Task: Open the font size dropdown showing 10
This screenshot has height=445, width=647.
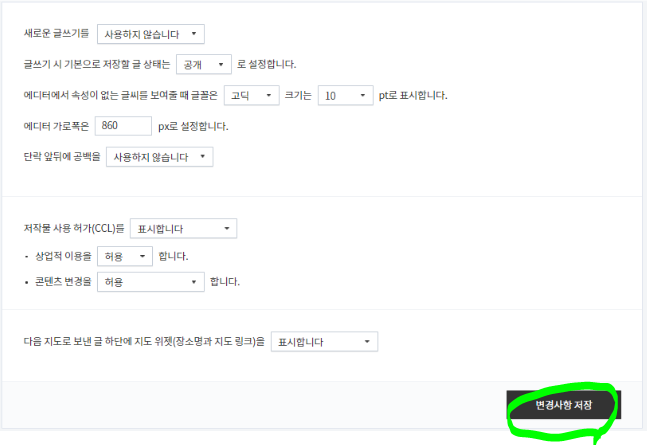Action: coord(346,95)
